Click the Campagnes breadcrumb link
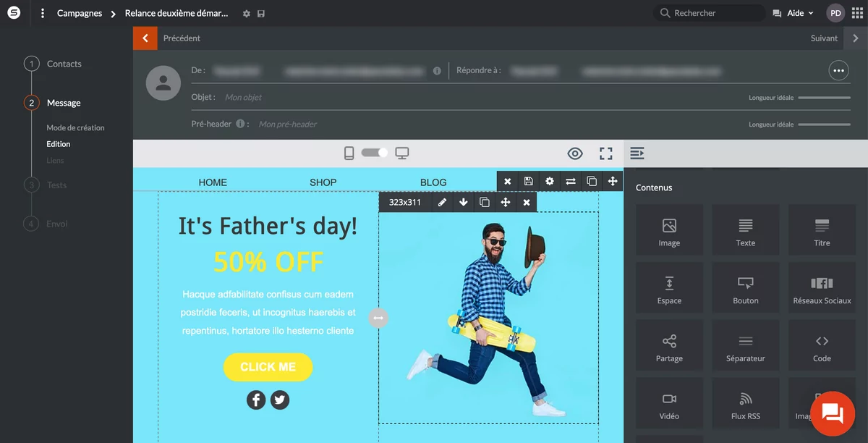 [80, 13]
